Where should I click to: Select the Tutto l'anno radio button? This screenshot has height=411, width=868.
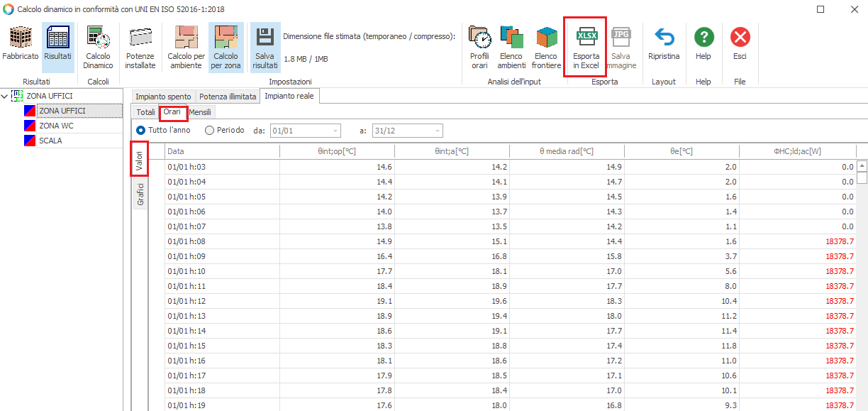[x=140, y=131]
